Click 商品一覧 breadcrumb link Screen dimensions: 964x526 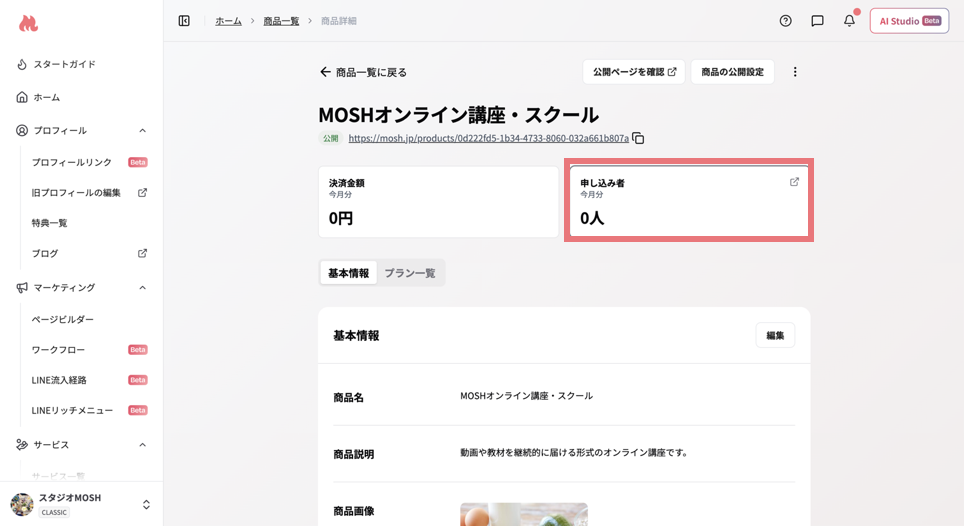pos(281,21)
